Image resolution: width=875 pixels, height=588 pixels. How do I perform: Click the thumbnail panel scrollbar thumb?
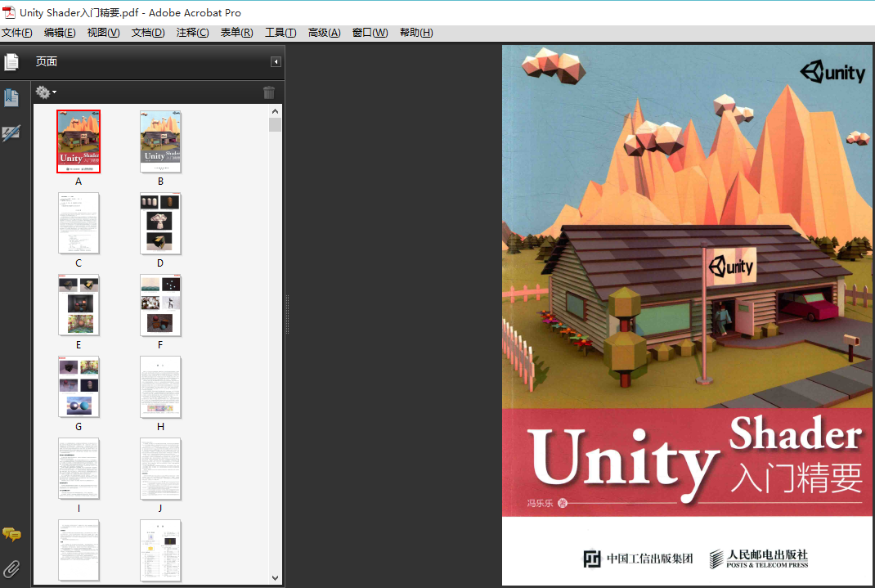(x=275, y=124)
